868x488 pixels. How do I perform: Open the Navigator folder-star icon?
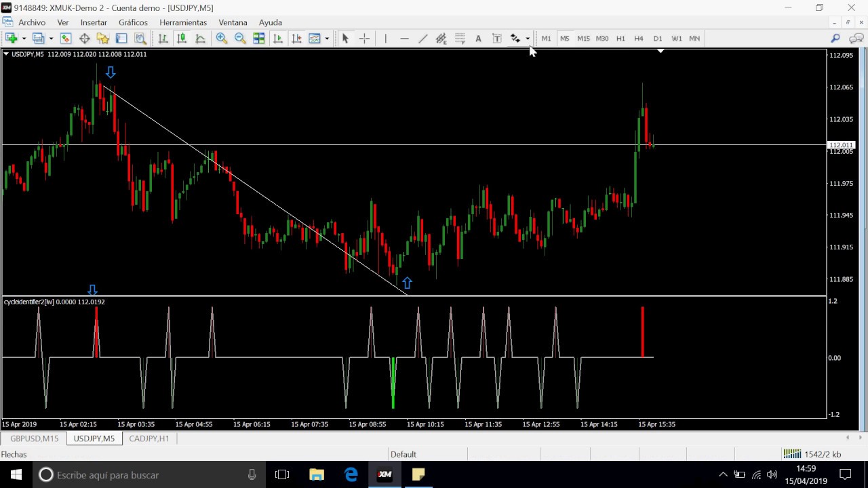point(103,39)
